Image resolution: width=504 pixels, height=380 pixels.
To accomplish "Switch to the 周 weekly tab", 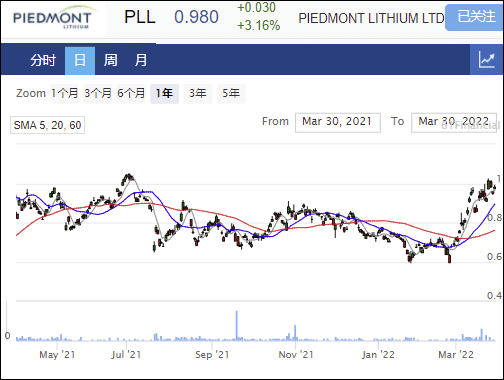I will tap(110, 60).
